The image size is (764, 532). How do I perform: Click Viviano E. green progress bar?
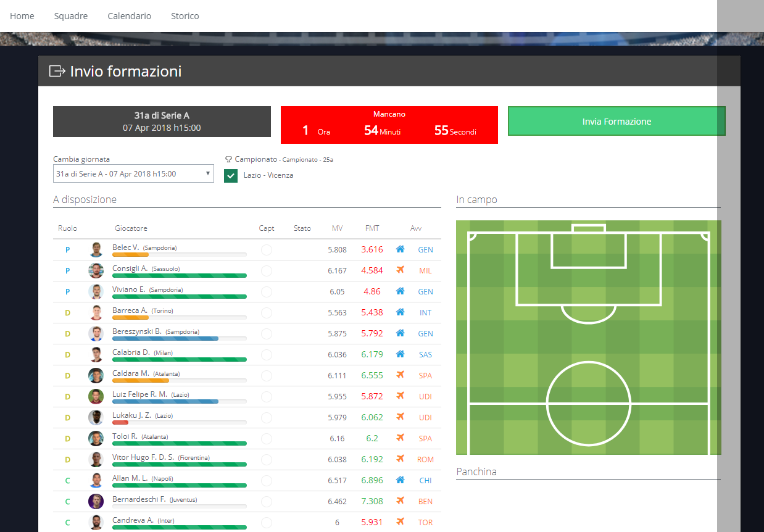pyautogui.click(x=179, y=296)
